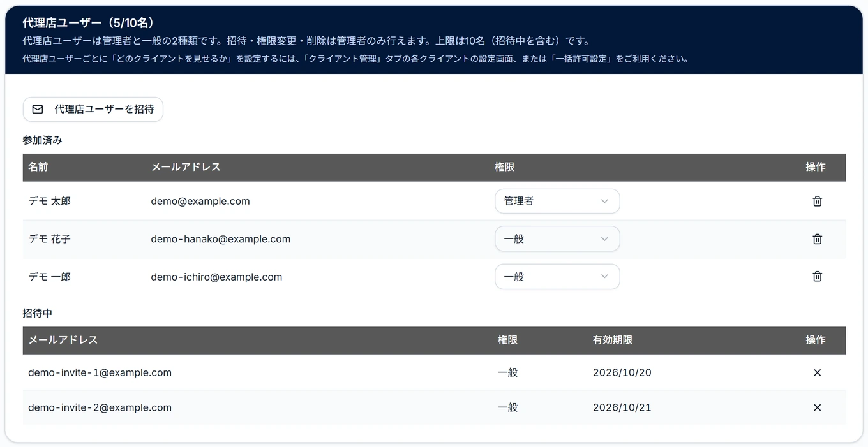The height and width of the screenshot is (447, 868).
Task: Cancel invitation for demo-invite-2@example.com
Action: (817, 407)
